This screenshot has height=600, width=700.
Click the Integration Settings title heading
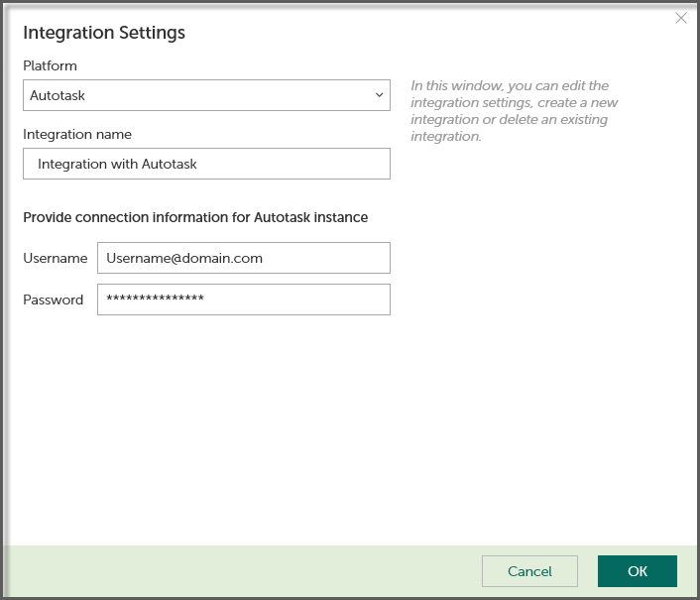[x=104, y=33]
